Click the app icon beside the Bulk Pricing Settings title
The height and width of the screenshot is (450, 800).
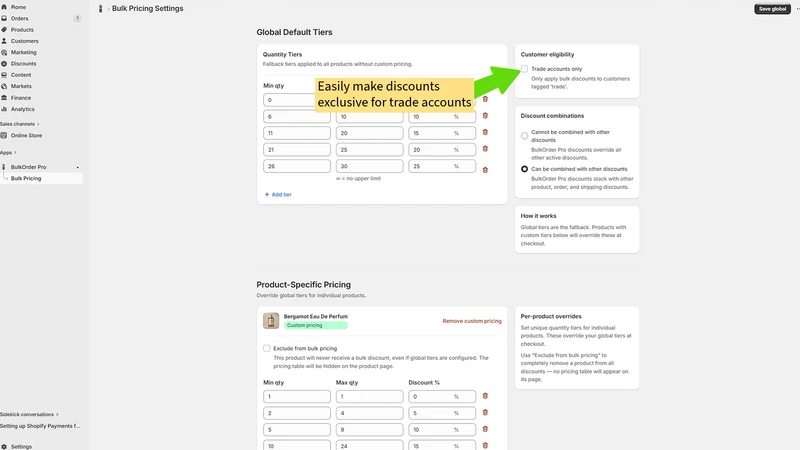click(x=101, y=9)
